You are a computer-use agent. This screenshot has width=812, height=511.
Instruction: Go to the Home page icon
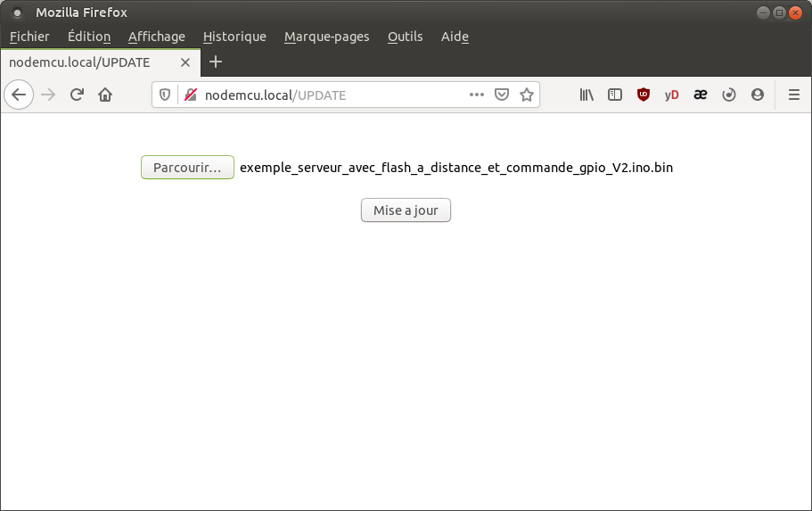[105, 95]
